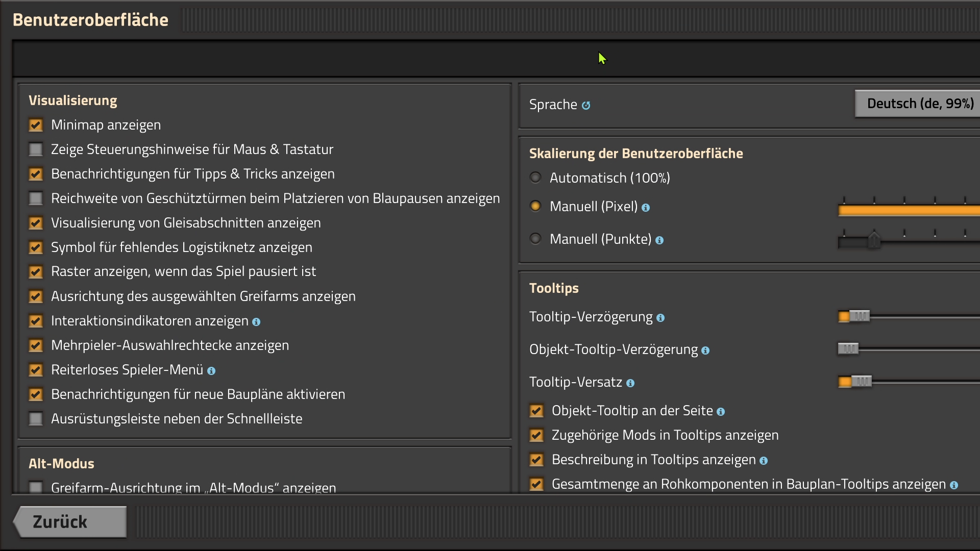Click the Manuell (Pixel) orange scale slider
This screenshot has height=551, width=980.
point(909,210)
